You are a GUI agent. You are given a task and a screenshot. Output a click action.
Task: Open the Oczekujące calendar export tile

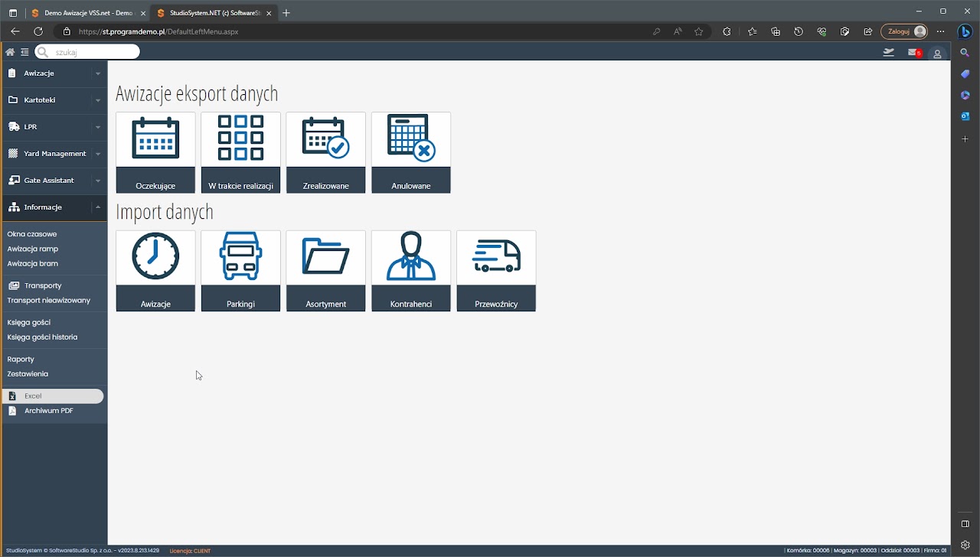point(155,152)
